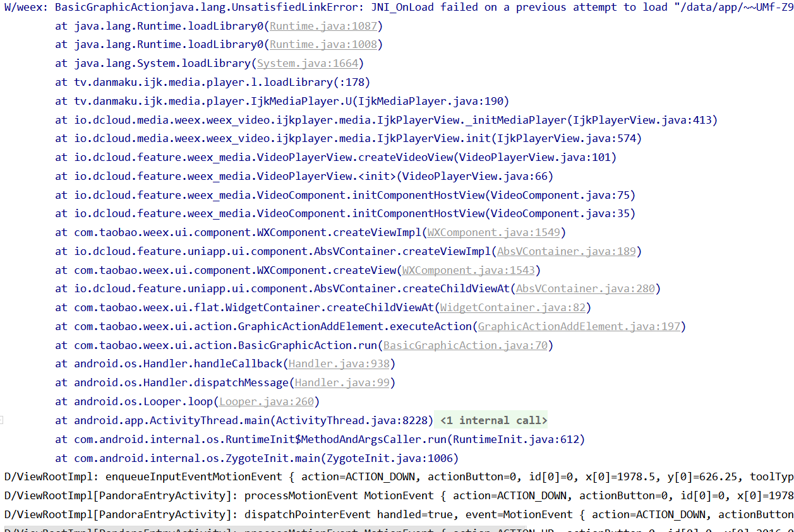The height and width of the screenshot is (532, 794).
Task: Jump to AbsVContainer.java:189
Action: (566, 251)
